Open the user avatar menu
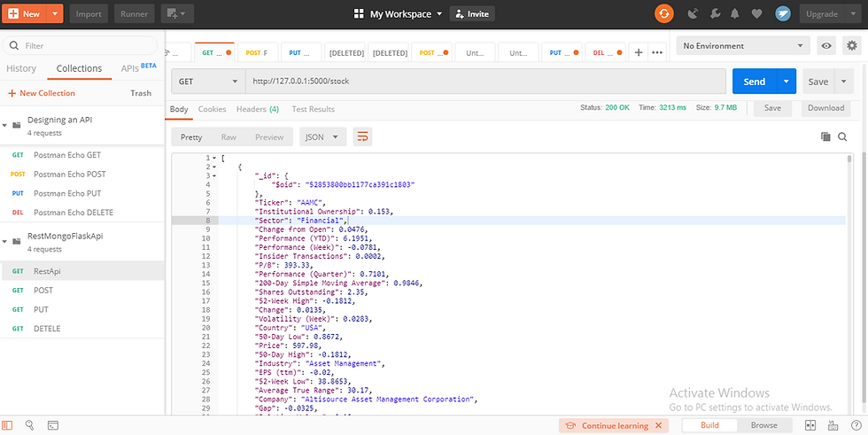Screen dimensions: 868x435 tap(783, 14)
